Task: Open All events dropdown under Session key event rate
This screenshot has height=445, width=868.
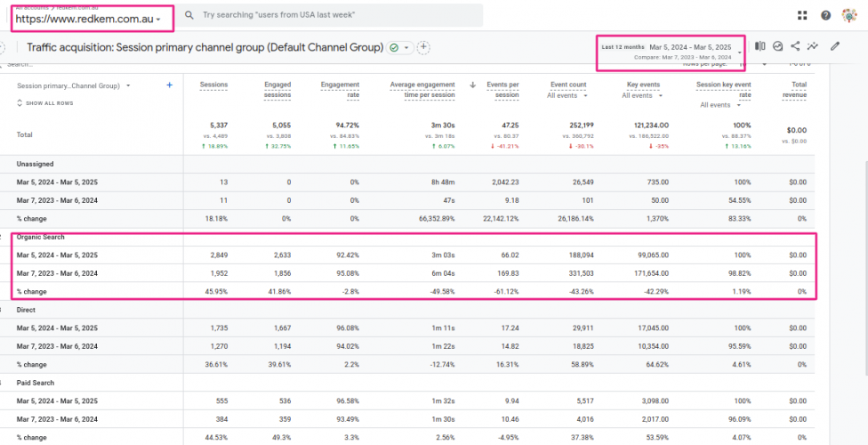Action: pyautogui.click(x=720, y=105)
